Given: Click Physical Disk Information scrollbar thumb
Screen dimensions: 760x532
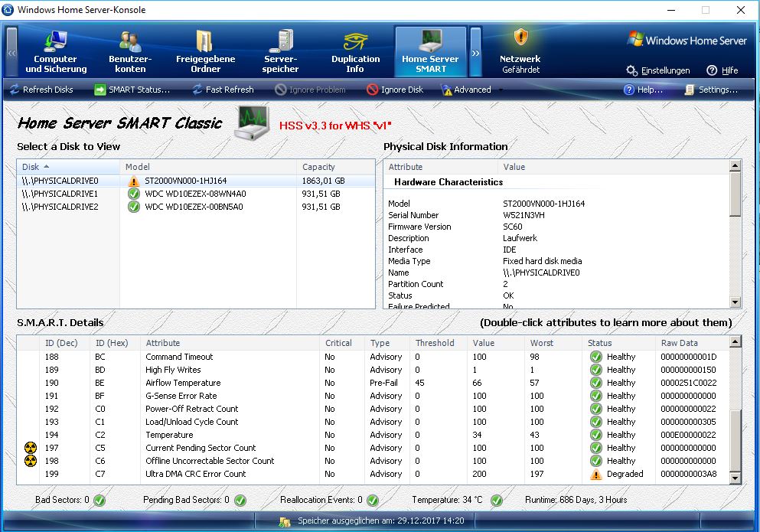Looking at the screenshot, I should click(x=736, y=194).
